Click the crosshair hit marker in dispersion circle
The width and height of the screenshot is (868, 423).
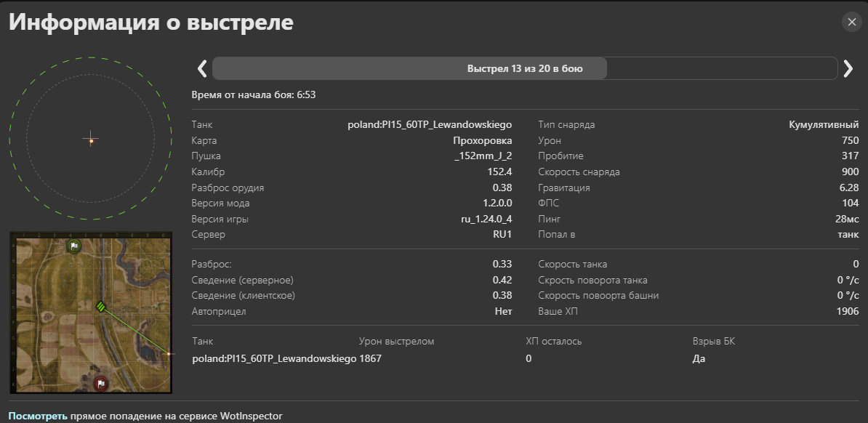91,139
